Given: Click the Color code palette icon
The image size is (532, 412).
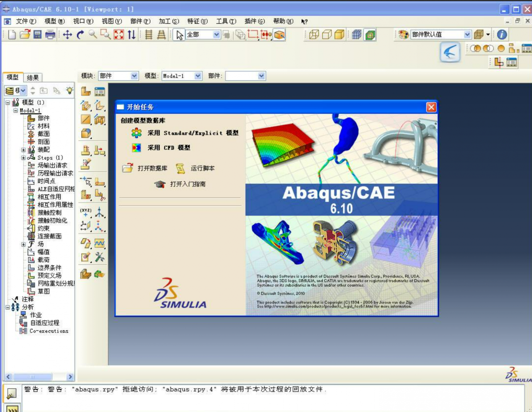Looking at the screenshot, I should [403, 35].
